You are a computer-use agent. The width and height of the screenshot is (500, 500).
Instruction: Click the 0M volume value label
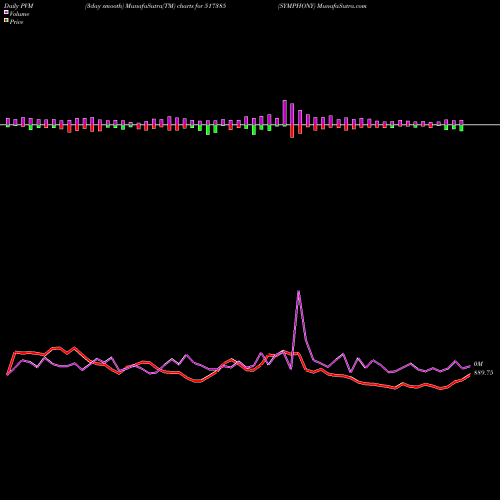(478, 364)
